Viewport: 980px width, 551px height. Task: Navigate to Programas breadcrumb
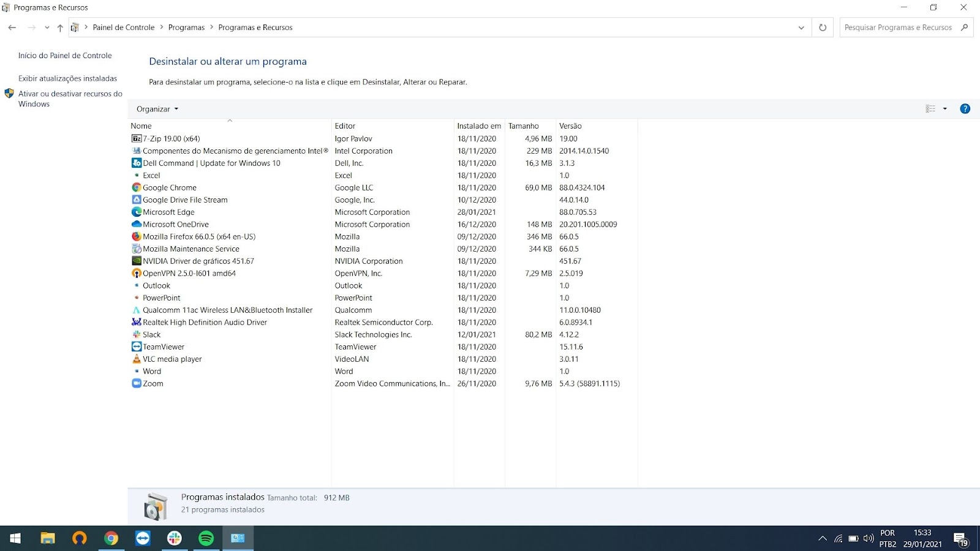(186, 28)
